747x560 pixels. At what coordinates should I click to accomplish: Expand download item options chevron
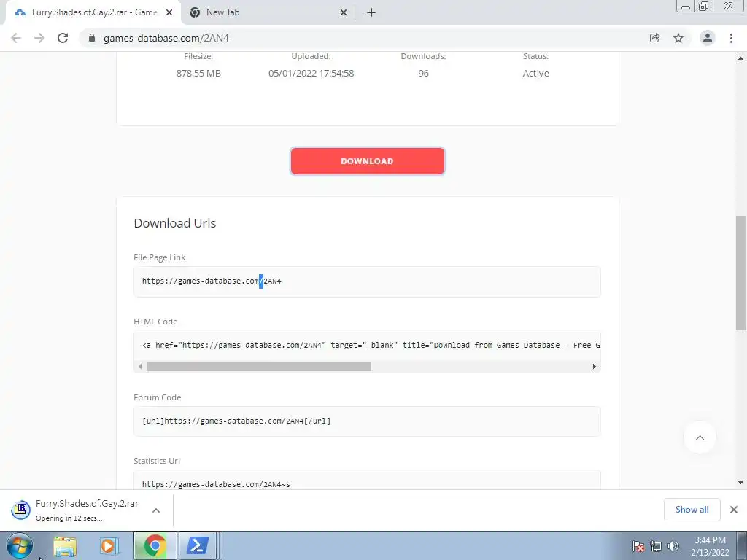click(156, 510)
